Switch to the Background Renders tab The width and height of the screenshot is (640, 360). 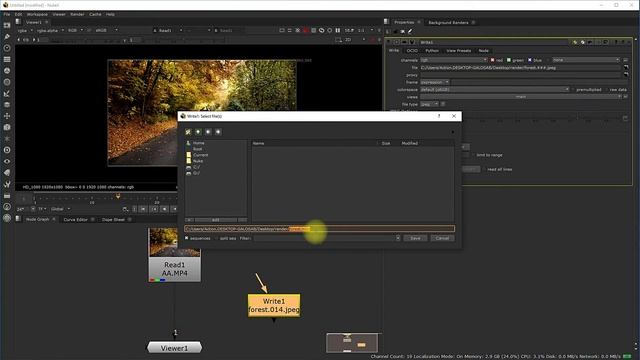(448, 22)
